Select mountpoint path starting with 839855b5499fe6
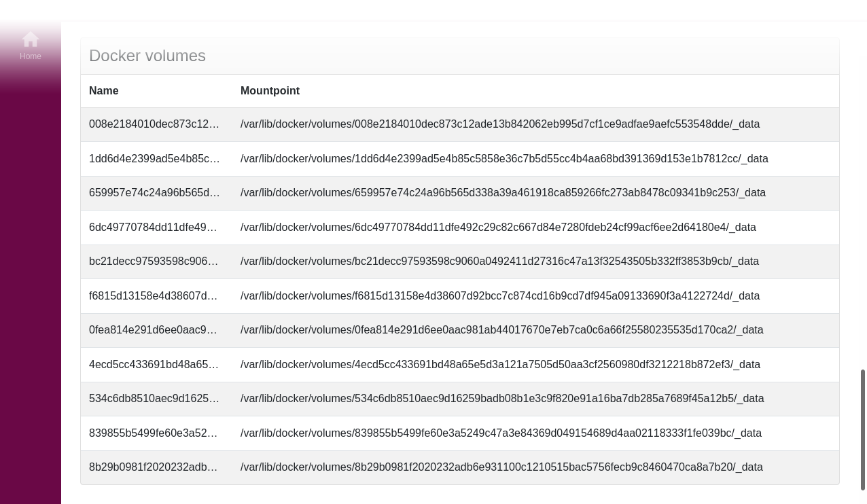The image size is (867, 504). pyautogui.click(x=501, y=433)
